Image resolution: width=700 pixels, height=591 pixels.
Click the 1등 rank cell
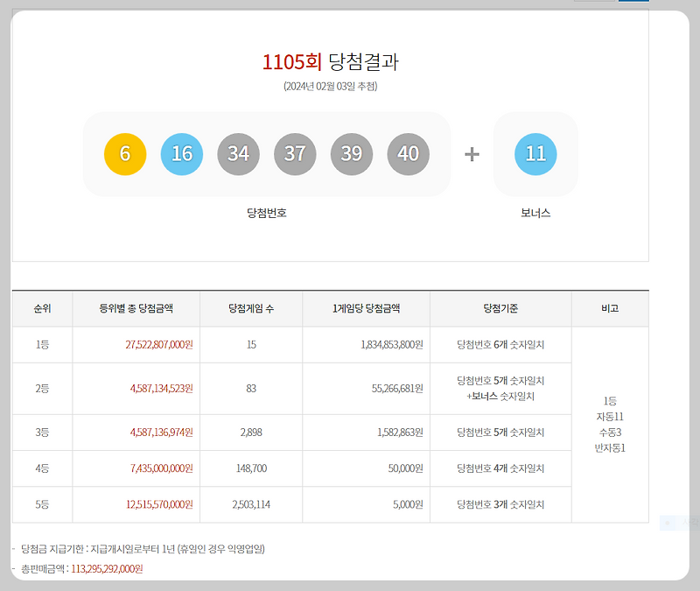(42, 345)
